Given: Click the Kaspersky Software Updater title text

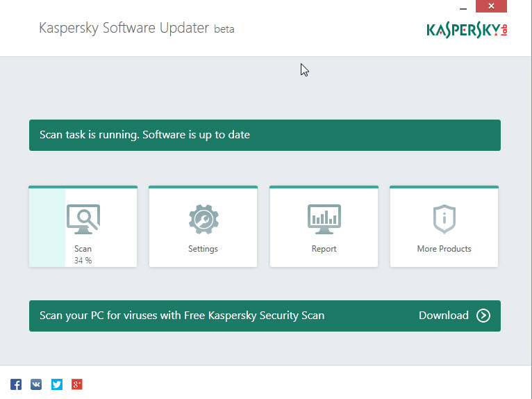Looking at the screenshot, I should pos(136,28).
